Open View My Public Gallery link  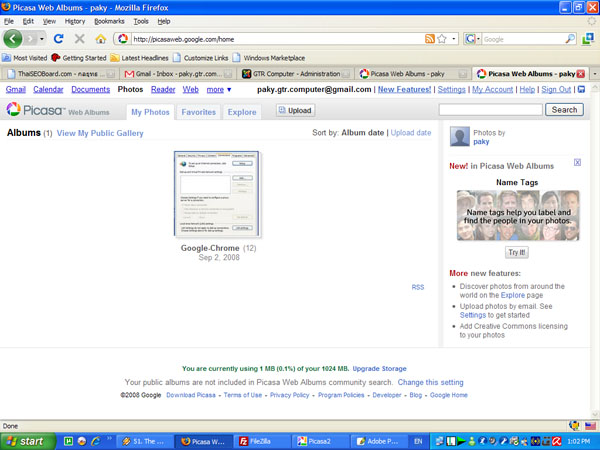coord(100,133)
